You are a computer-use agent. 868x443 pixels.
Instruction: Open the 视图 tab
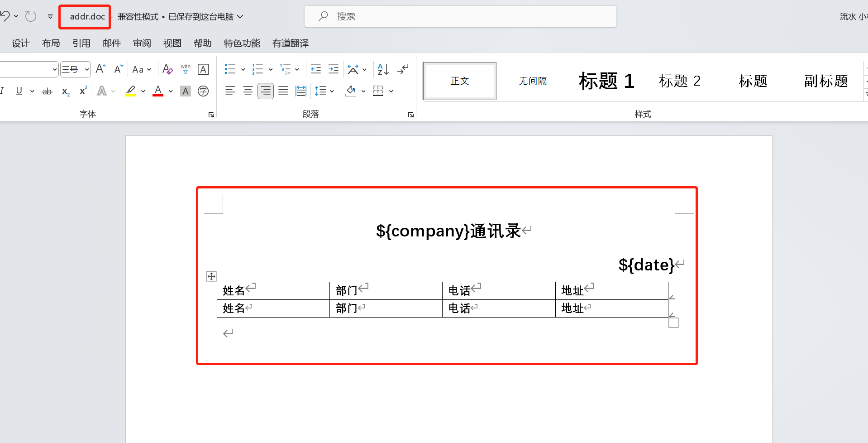(172, 43)
